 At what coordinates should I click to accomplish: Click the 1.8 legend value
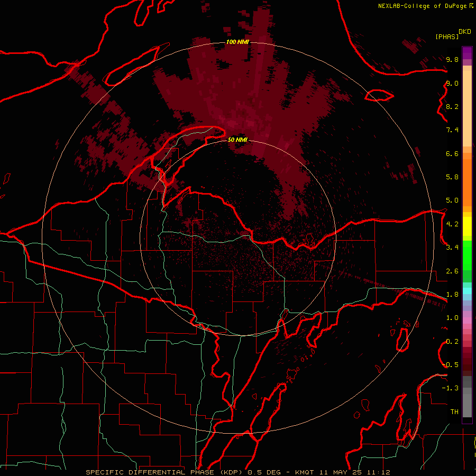click(x=452, y=295)
